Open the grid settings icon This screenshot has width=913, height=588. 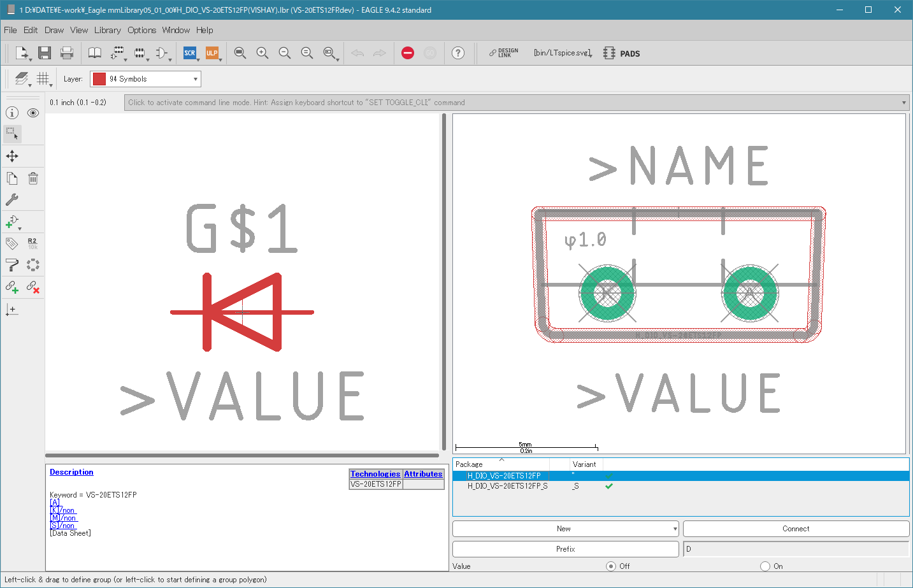point(43,78)
